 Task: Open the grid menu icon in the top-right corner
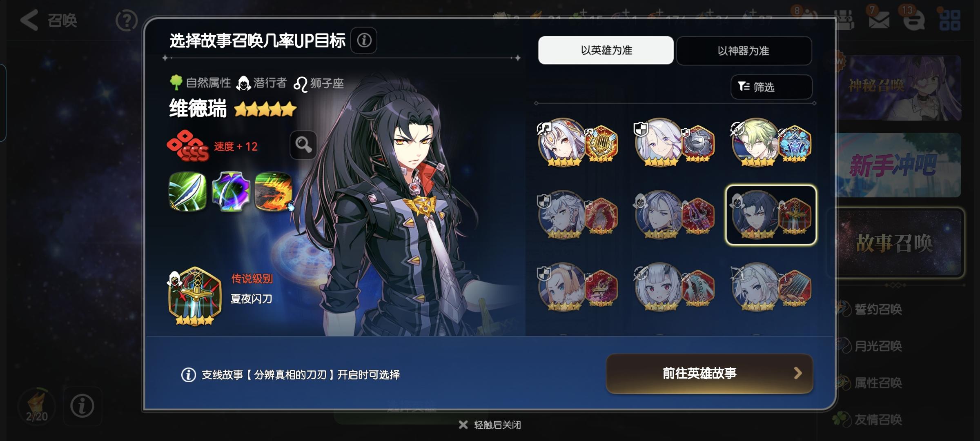pyautogui.click(x=950, y=20)
